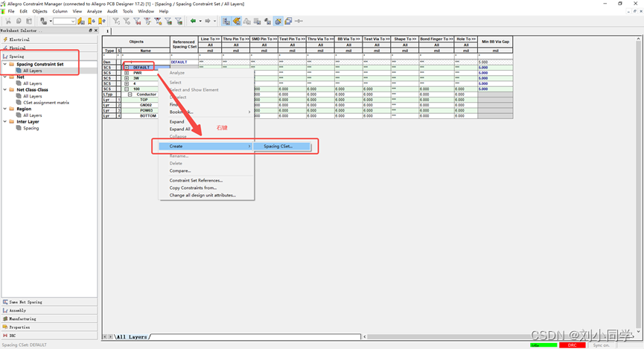
Task: Open the Manufacturing worksheet section
Action: click(x=23, y=318)
